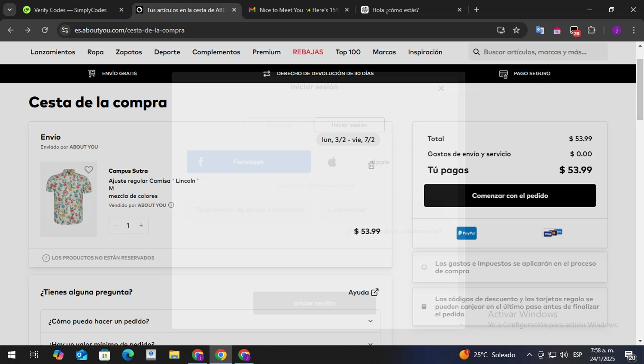Open the Chrome extensions puzzle icon
The image size is (644, 364).
click(591, 30)
